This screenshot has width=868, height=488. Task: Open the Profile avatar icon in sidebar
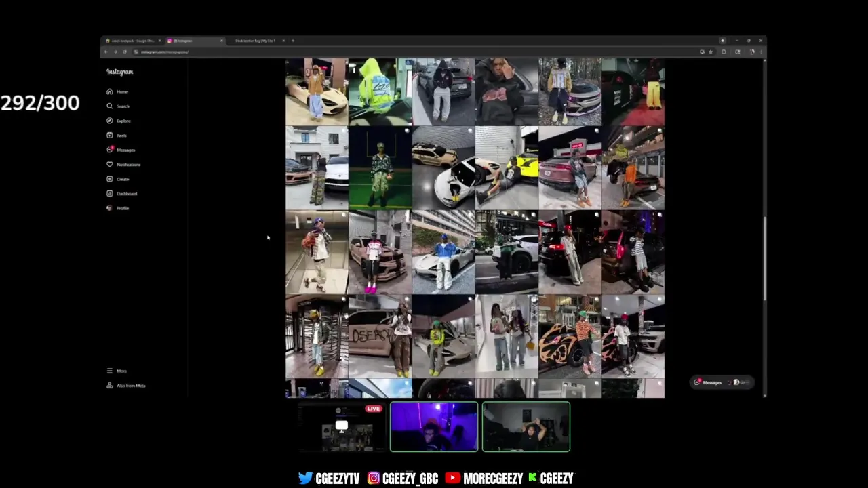[109, 208]
